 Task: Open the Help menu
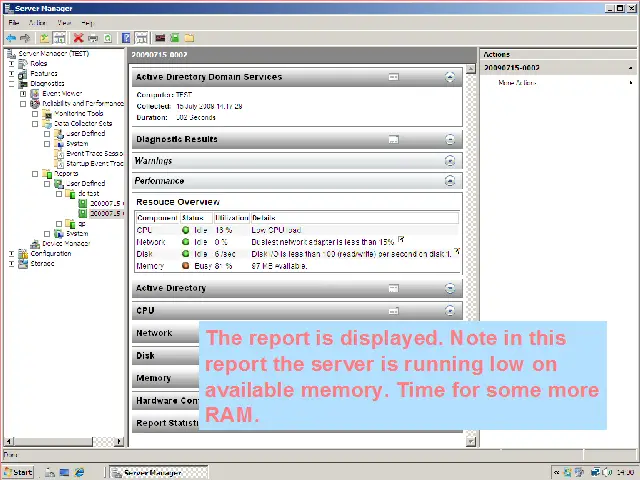pyautogui.click(x=87, y=23)
